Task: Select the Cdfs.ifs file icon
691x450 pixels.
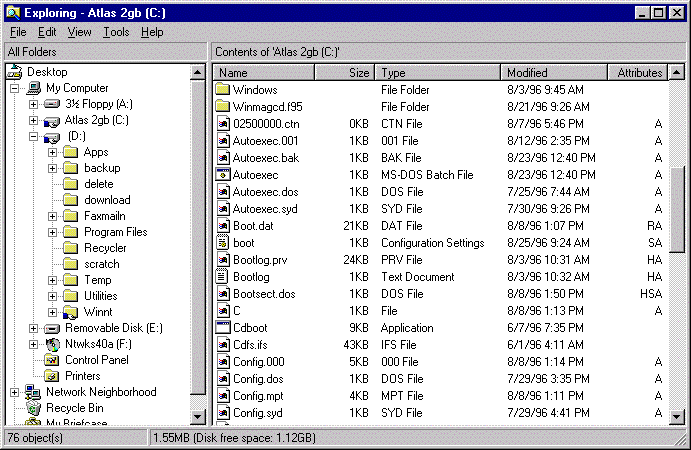Action: pyautogui.click(x=223, y=345)
